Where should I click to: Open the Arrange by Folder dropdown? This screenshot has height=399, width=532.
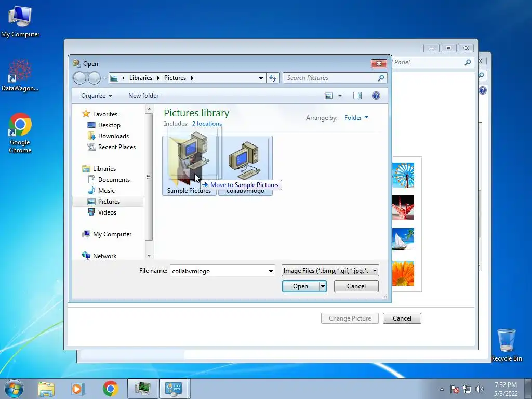click(x=356, y=118)
